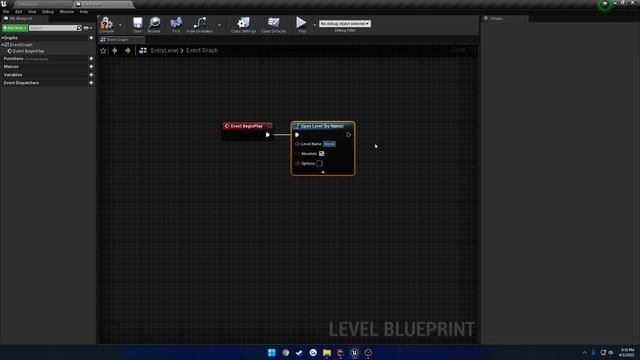Open the Edit menu
The width and height of the screenshot is (640, 360).
[x=19, y=12]
